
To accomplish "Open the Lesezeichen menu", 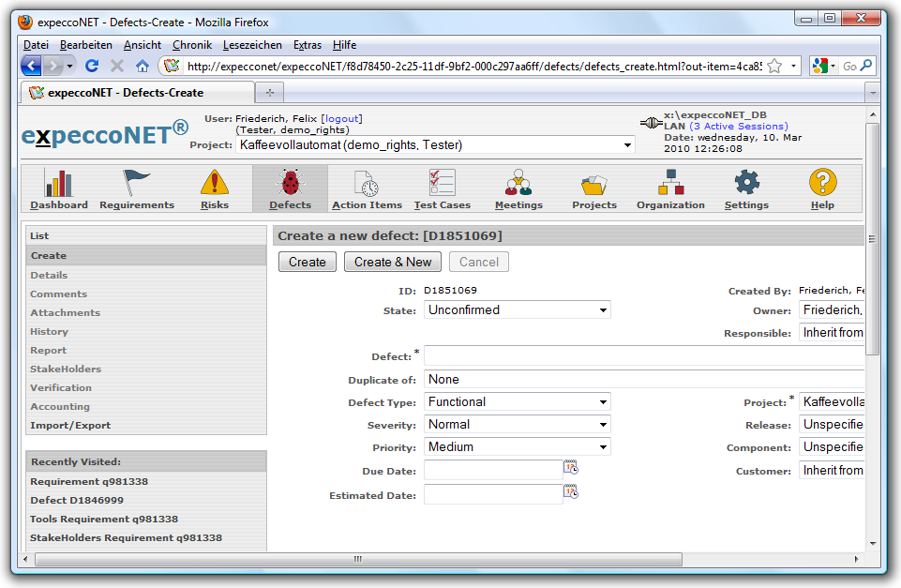I will point(252,45).
